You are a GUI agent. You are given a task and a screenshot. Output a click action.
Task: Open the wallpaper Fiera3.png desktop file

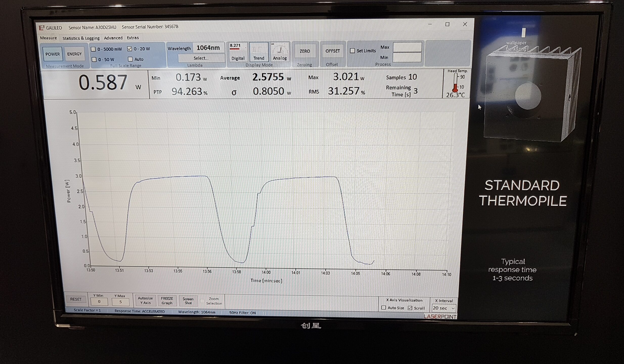click(516, 40)
